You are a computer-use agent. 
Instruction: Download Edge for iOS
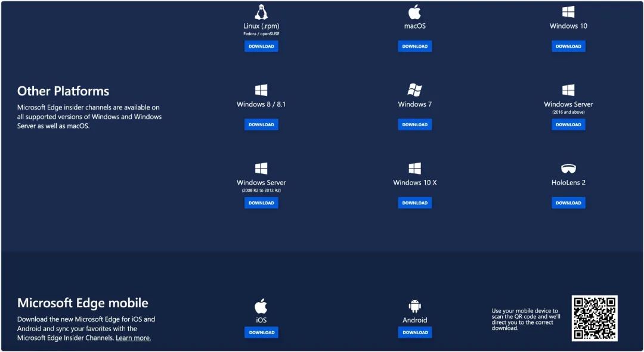(261, 333)
